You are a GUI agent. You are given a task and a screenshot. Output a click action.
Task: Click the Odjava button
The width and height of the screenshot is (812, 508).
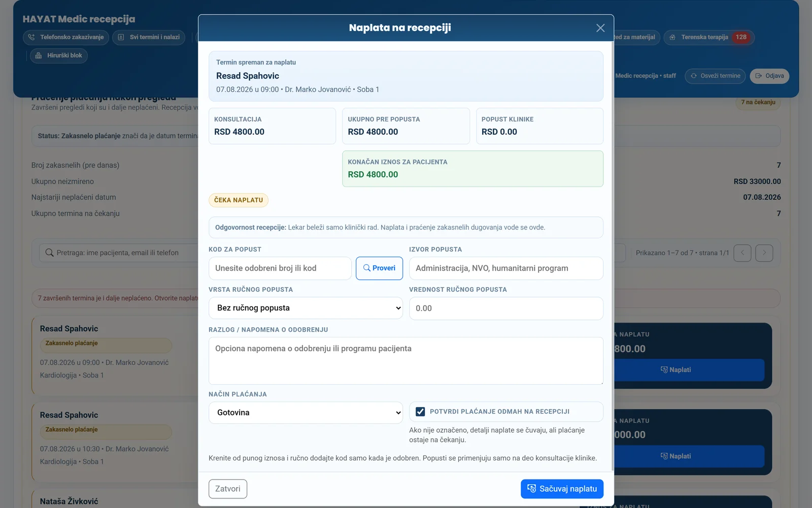(769, 76)
